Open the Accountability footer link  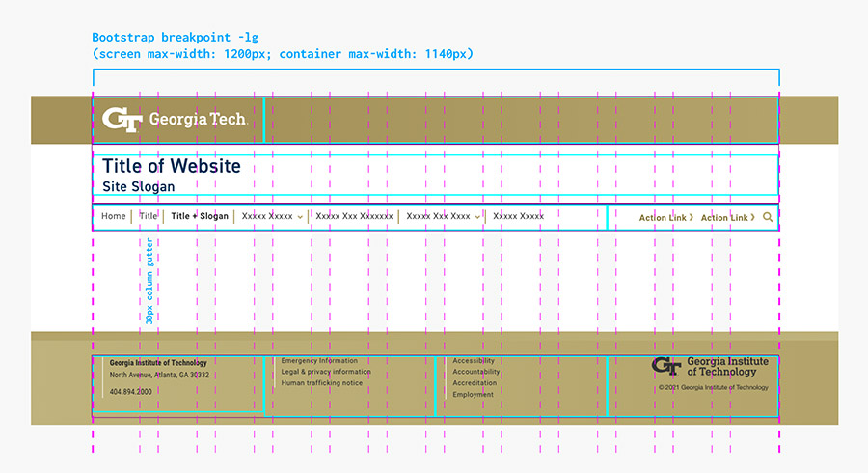pos(476,372)
